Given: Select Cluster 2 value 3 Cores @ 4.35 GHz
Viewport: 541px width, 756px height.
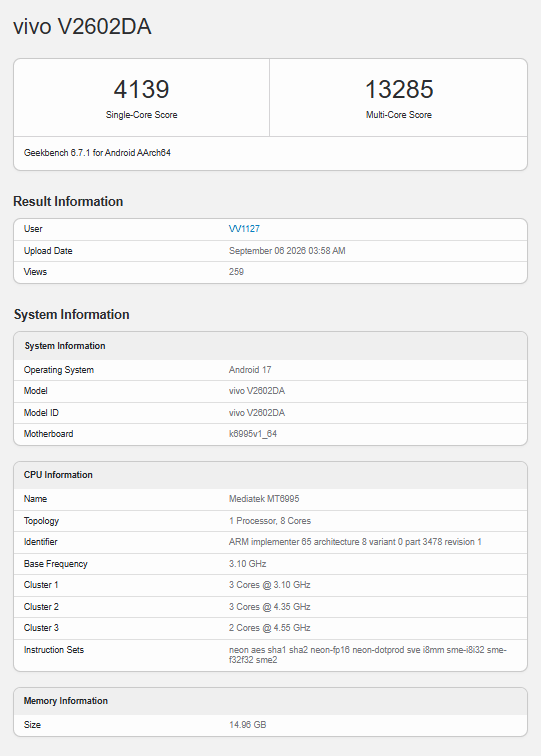Looking at the screenshot, I should point(270,607).
